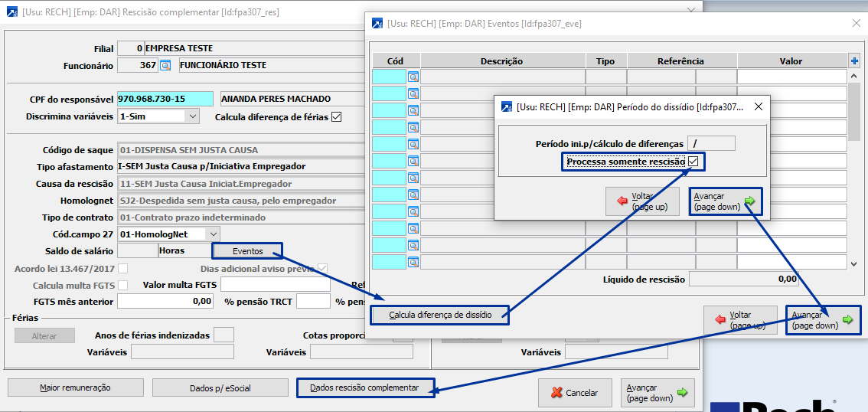
Task: Click the Alterar button under Férias
Action: [x=44, y=335]
